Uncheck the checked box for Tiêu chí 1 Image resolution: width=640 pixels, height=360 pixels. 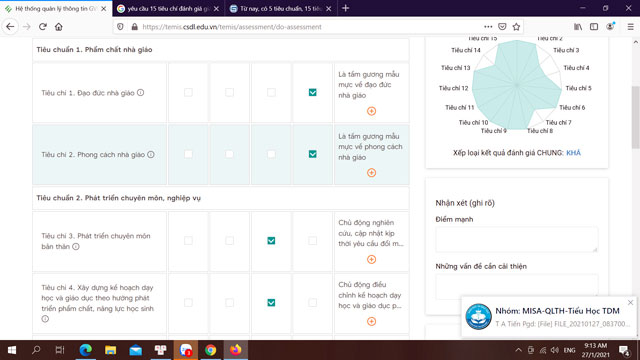pyautogui.click(x=312, y=93)
